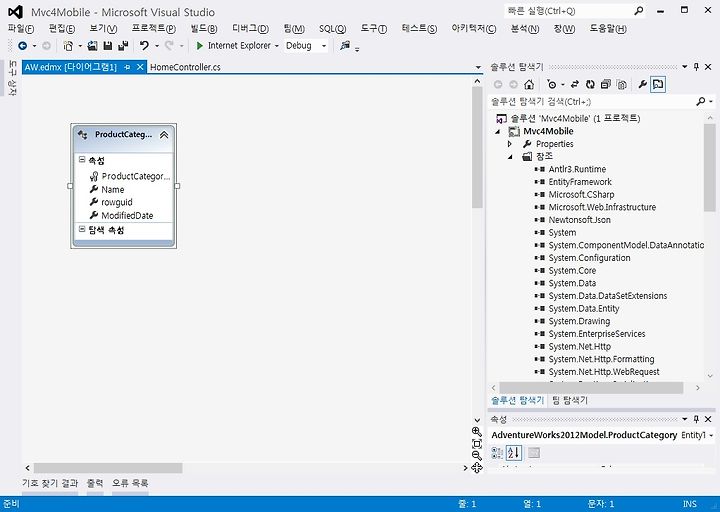Image resolution: width=720 pixels, height=512 pixels.
Task: Select the ModifiedDate property in entity
Action: (127, 215)
